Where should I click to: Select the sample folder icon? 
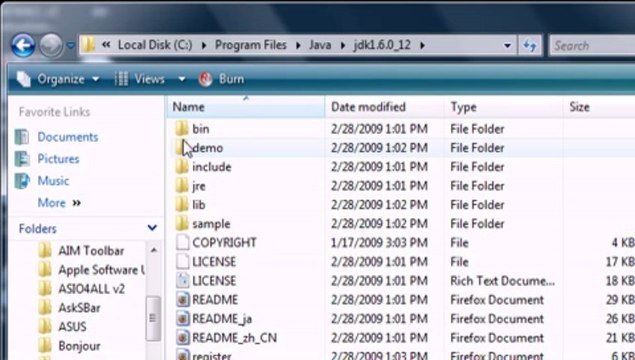pyautogui.click(x=182, y=224)
